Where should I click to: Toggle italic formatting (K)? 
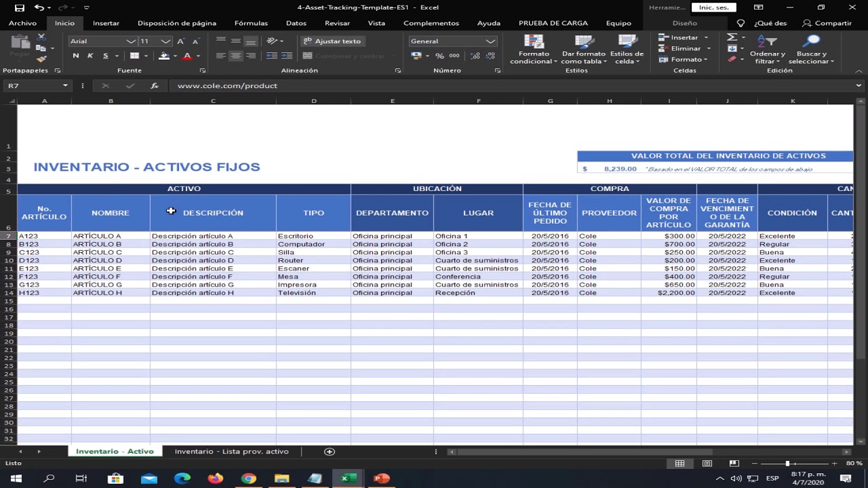(90, 56)
